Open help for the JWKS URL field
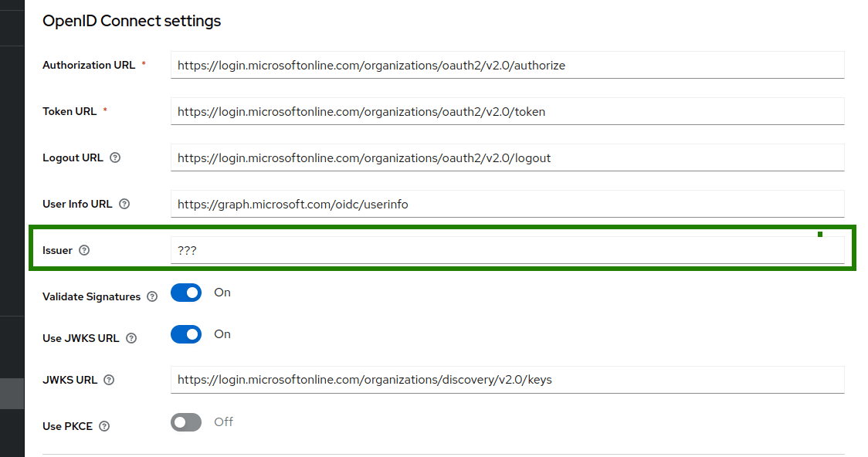 [109, 380]
